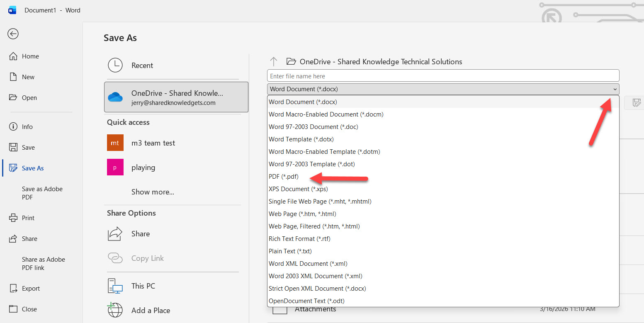The height and width of the screenshot is (323, 644).
Task: Click the back arrow to exit Backstage
Action: pyautogui.click(x=13, y=34)
